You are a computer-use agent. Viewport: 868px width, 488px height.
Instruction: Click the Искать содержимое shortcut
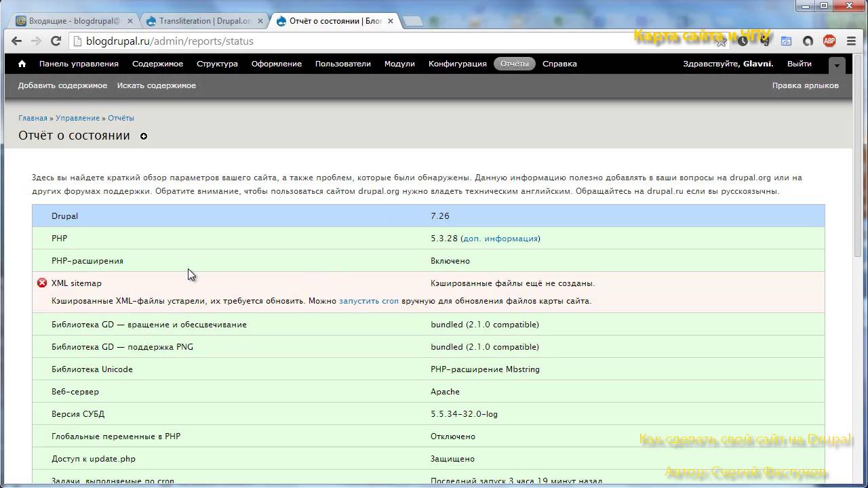pos(157,85)
